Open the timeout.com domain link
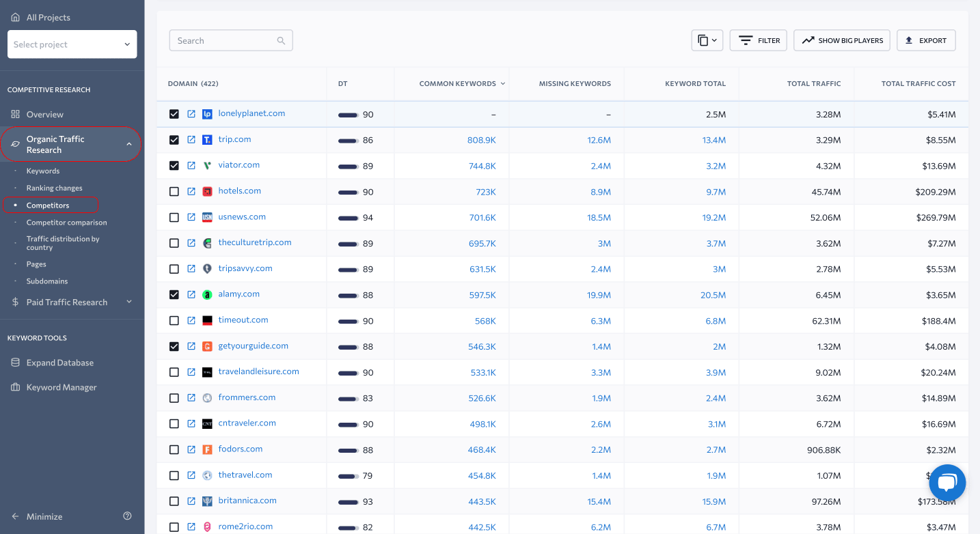 [243, 320]
